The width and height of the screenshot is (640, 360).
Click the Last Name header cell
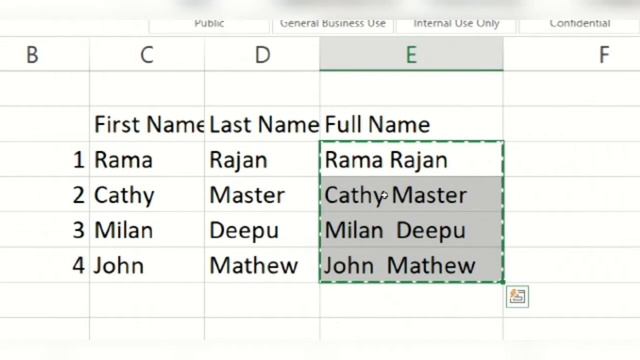(x=262, y=124)
